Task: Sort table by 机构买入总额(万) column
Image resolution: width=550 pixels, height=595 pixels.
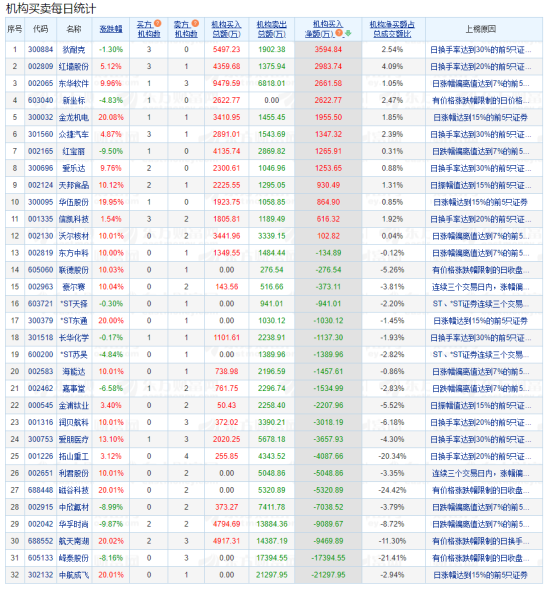Action: pyautogui.click(x=226, y=29)
